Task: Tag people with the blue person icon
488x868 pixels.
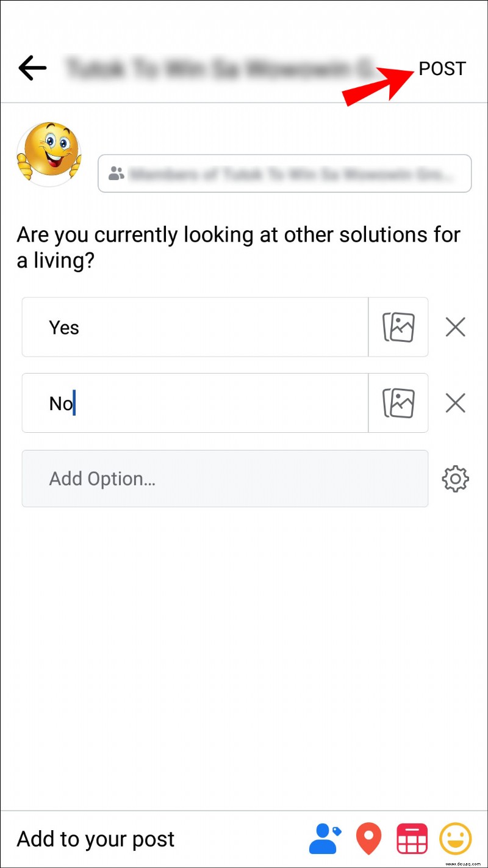Action: click(x=325, y=839)
